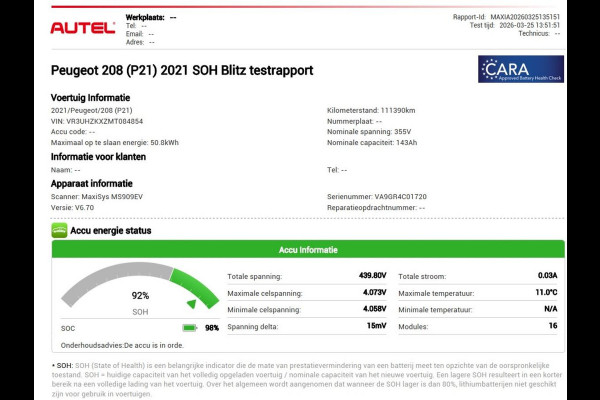The image size is (600, 400).
Task: Click the Technicus label in header
Action: tap(534, 34)
